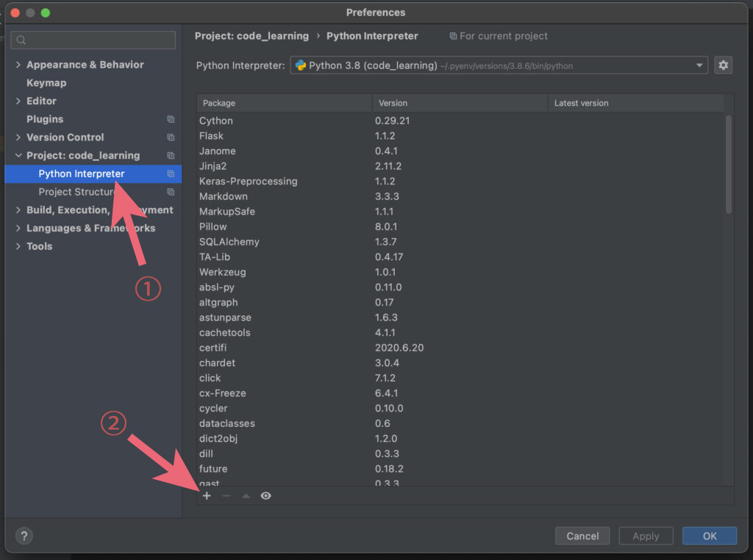Select the click package row
Image resolution: width=753 pixels, height=560 pixels.
point(460,378)
